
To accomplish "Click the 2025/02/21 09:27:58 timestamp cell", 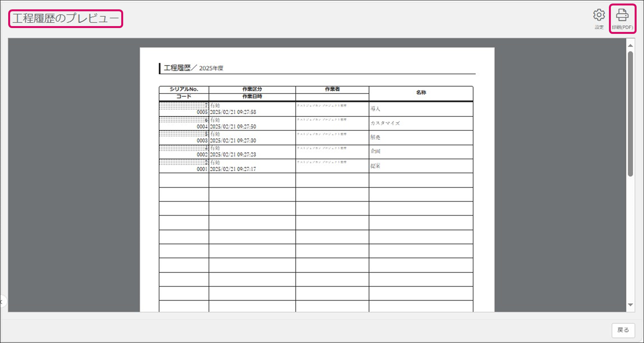I will point(233,112).
